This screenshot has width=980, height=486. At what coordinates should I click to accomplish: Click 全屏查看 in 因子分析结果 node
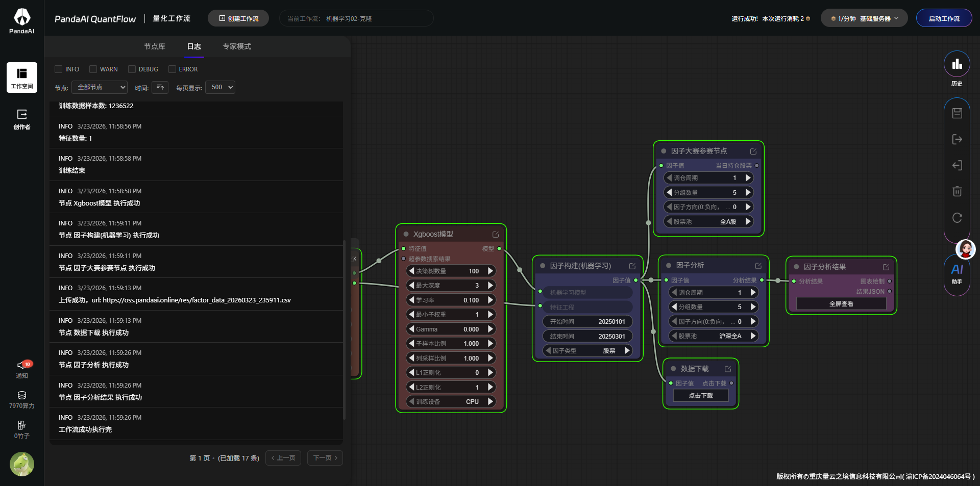click(841, 304)
